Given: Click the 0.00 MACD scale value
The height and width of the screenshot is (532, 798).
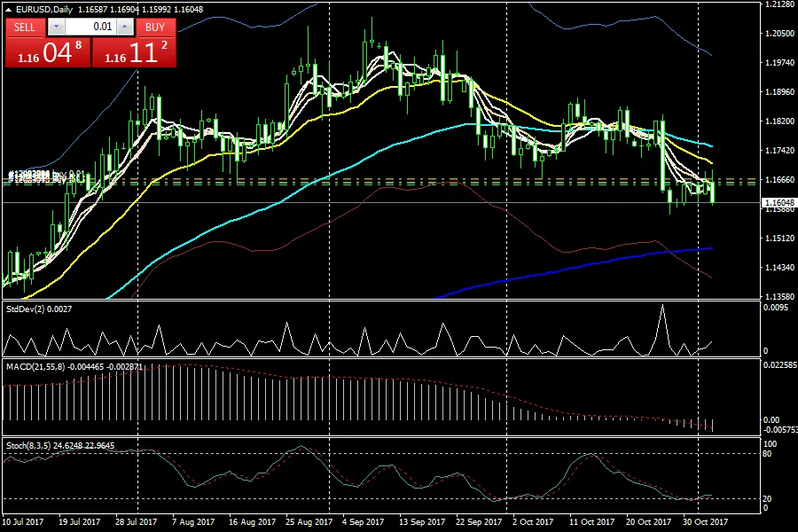Looking at the screenshot, I should click(x=771, y=420).
